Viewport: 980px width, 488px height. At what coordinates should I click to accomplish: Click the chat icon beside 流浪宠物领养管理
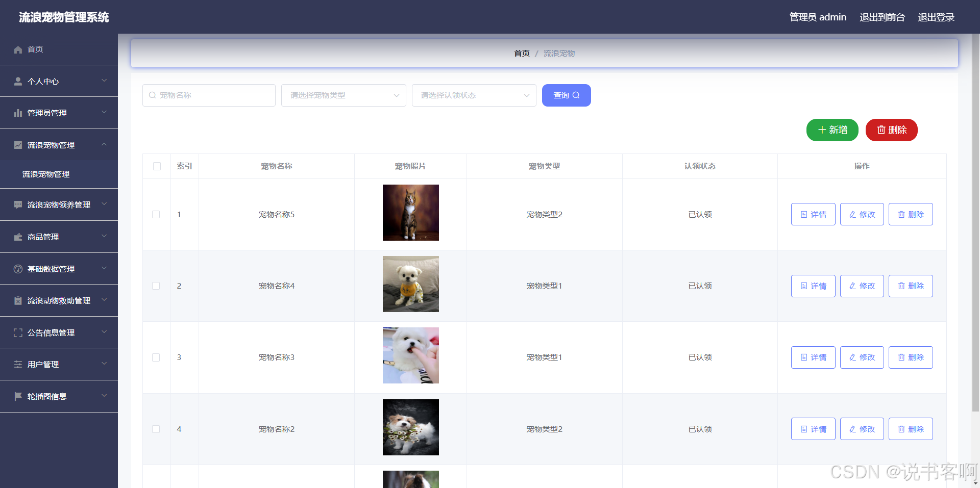coord(18,204)
